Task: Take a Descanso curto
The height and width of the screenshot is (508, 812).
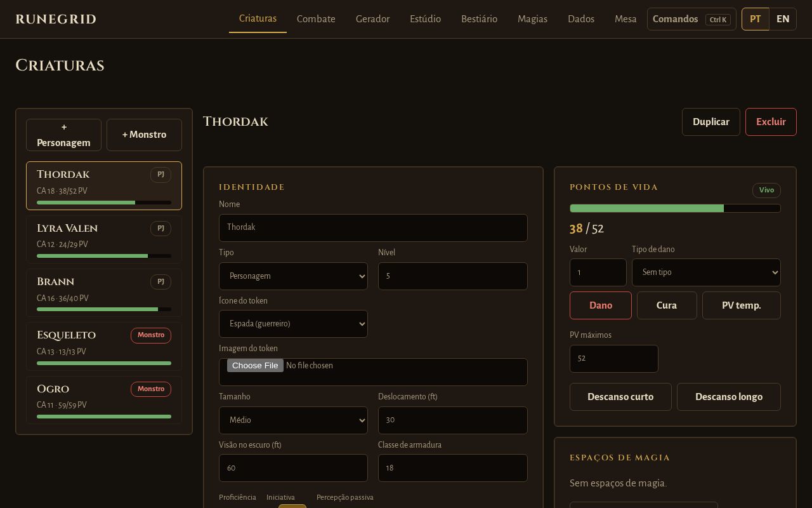Action: pyautogui.click(x=620, y=397)
